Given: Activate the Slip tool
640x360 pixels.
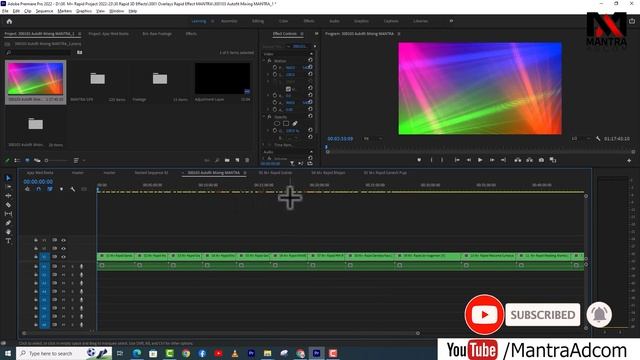Looking at the screenshot, I should pos(8,213).
